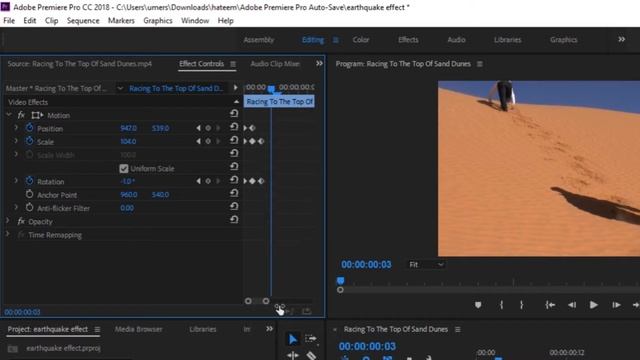Screen dimensions: 640x360
Task: Expand the Opacity effect
Action: click(x=8, y=221)
